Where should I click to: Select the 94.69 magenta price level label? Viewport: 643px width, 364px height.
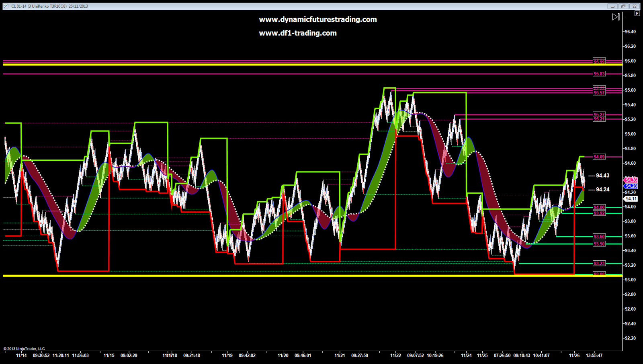point(599,157)
